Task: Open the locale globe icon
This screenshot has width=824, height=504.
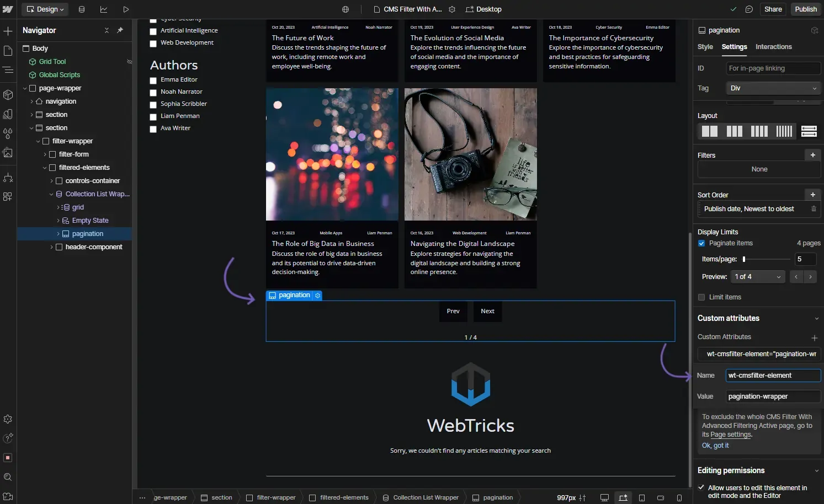Action: pos(345,9)
